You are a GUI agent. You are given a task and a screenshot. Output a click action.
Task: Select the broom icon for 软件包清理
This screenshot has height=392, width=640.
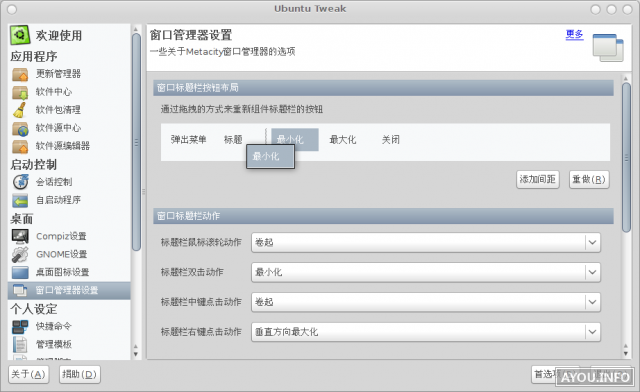tap(20, 110)
